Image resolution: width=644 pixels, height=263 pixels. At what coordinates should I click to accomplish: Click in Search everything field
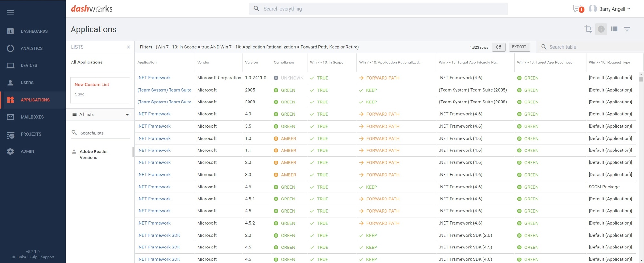378,9
